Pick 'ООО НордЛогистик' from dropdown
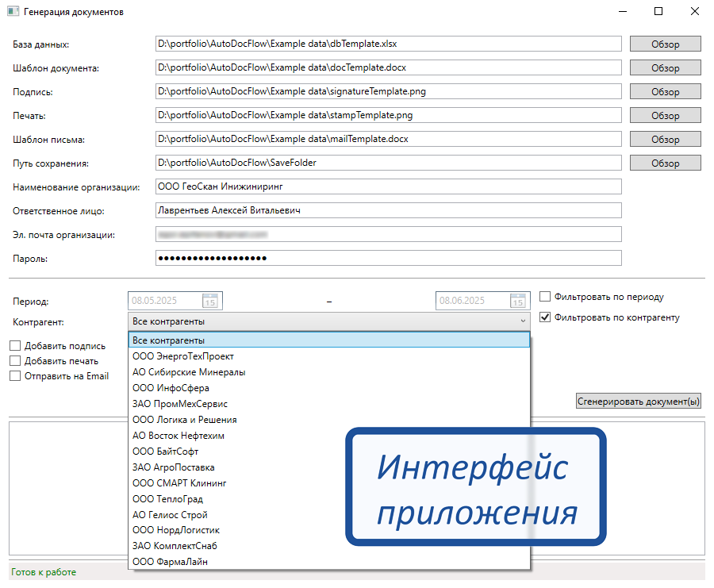Screen dimensions: 714x588 click(329, 530)
